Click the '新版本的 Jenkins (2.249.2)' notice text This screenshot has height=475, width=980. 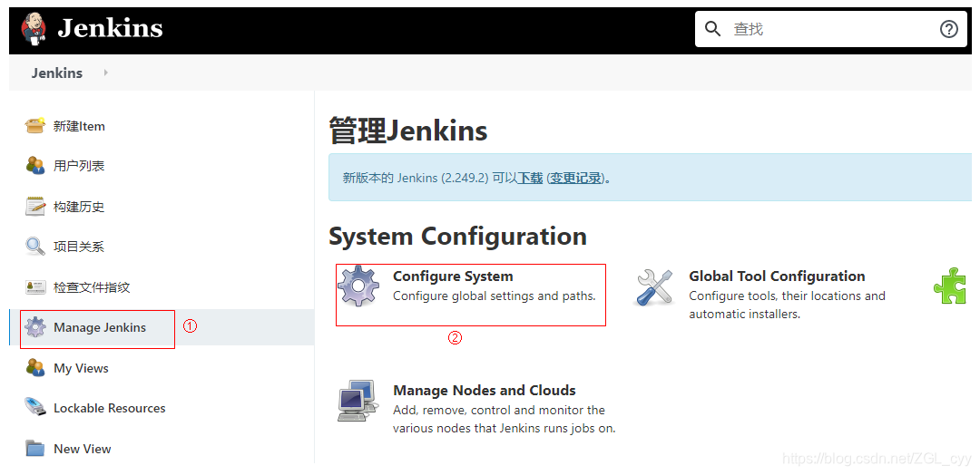416,178
